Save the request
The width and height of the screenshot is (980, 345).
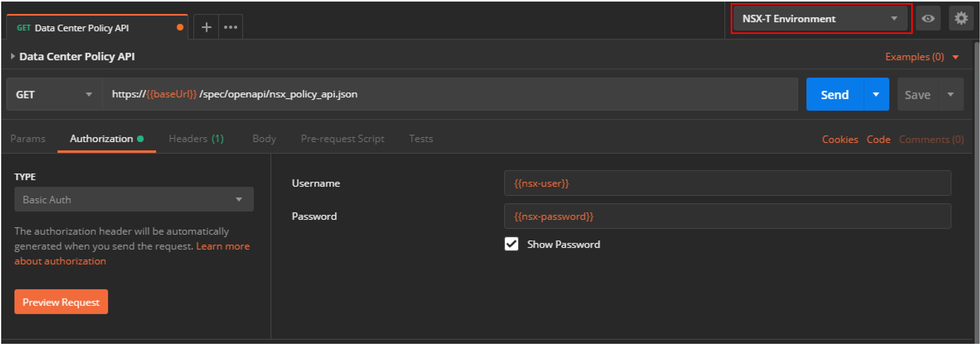917,94
